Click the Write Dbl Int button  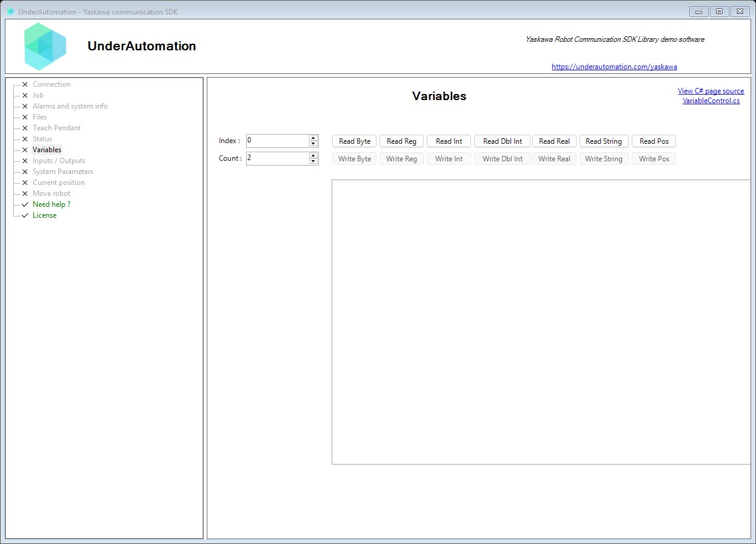(x=503, y=159)
